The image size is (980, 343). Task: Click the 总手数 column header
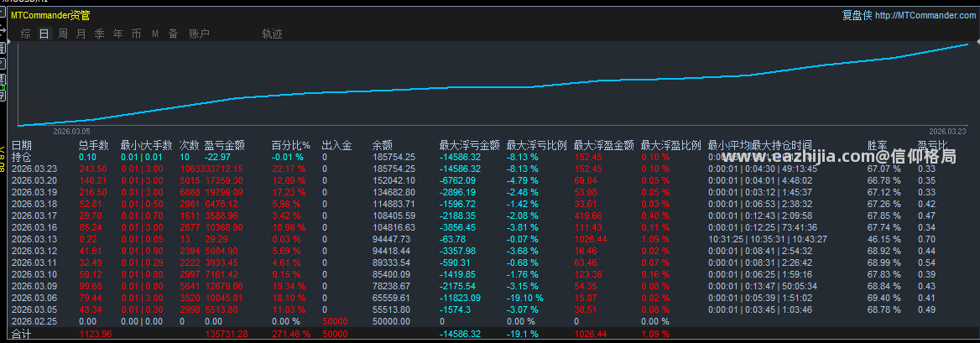pos(94,146)
